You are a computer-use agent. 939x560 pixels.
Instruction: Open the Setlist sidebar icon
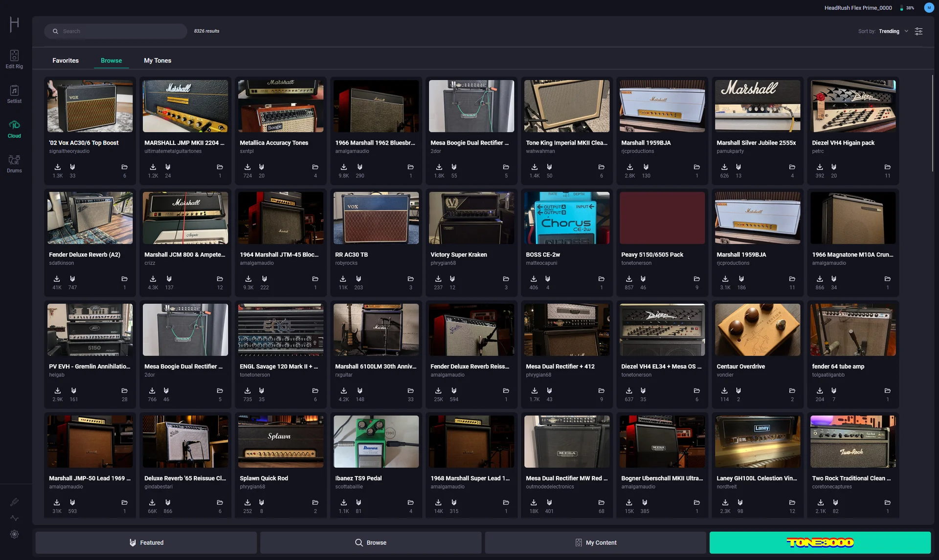14,94
